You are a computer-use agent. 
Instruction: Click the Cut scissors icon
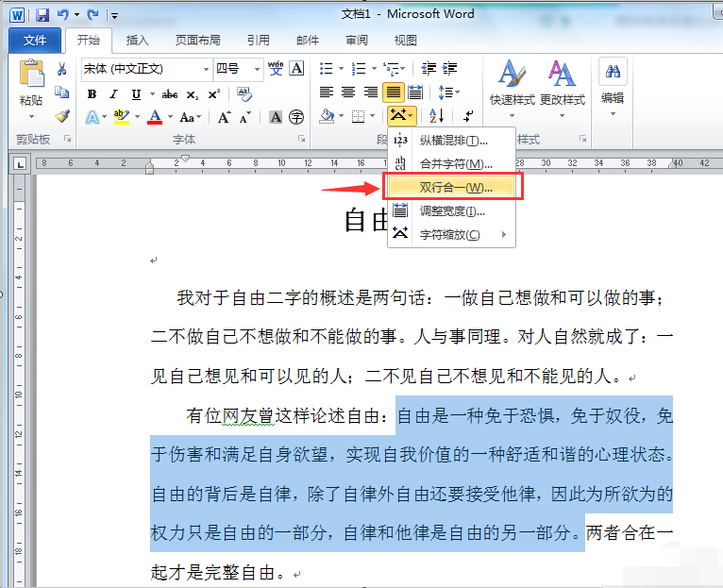pos(61,69)
